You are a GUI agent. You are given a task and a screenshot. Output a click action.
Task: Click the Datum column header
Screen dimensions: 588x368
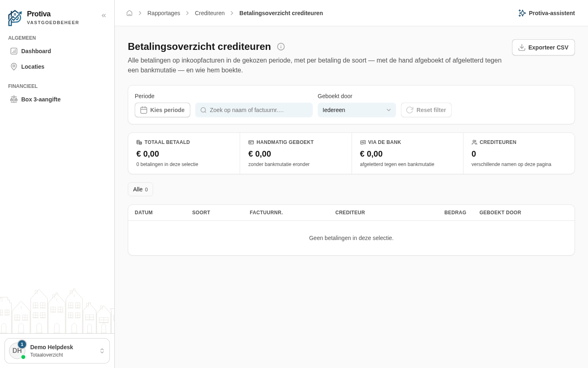(144, 213)
